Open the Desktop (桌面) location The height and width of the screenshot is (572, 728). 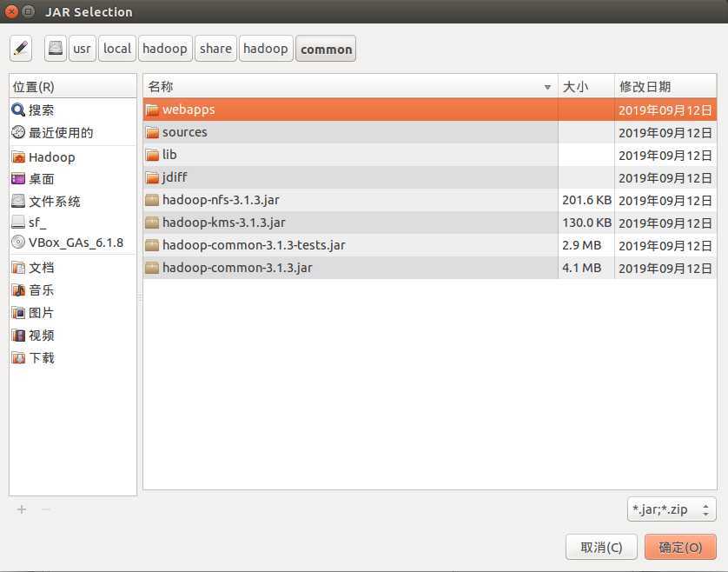pyautogui.click(x=73, y=179)
